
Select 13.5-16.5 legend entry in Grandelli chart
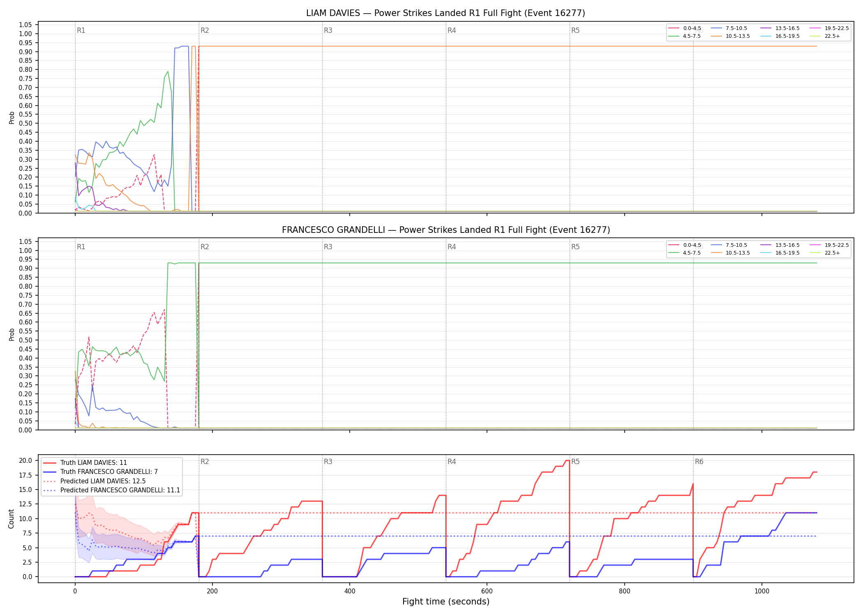point(780,245)
